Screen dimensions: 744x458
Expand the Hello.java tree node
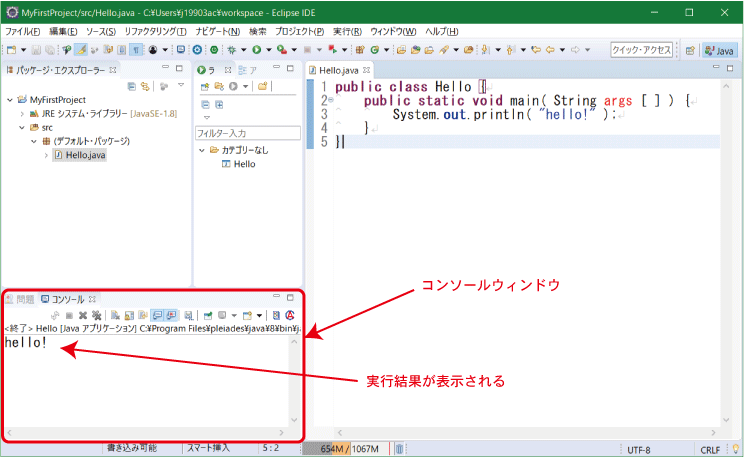pyautogui.click(x=46, y=155)
